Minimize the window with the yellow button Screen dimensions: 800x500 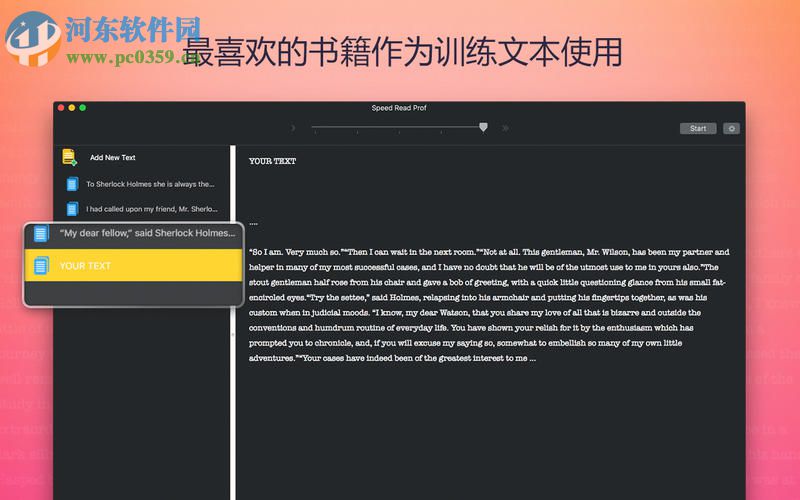click(x=72, y=108)
